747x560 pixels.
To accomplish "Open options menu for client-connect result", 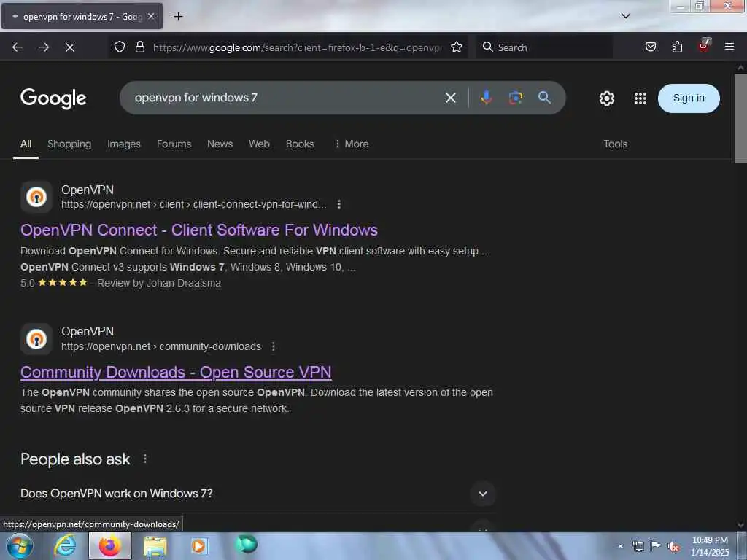I will (338, 204).
